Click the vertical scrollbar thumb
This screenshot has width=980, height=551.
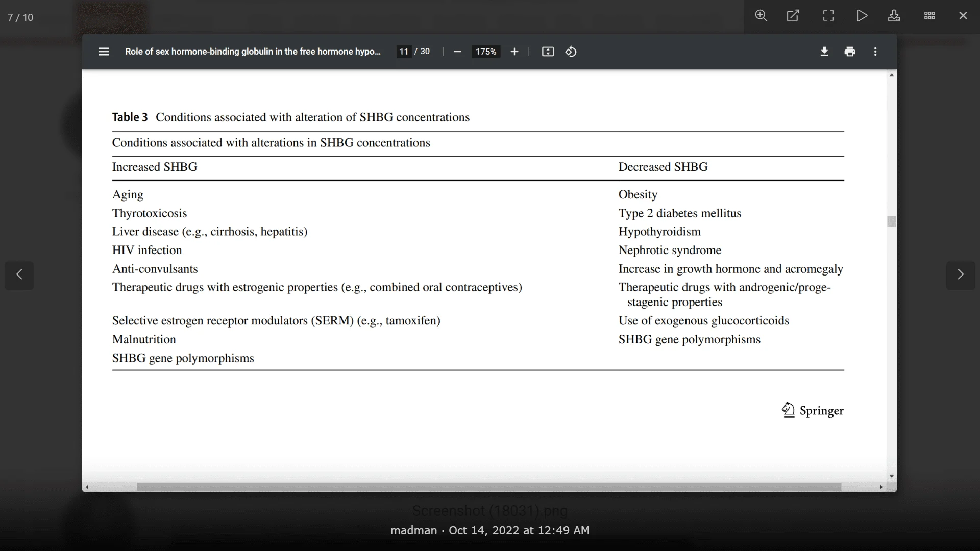[x=892, y=221]
